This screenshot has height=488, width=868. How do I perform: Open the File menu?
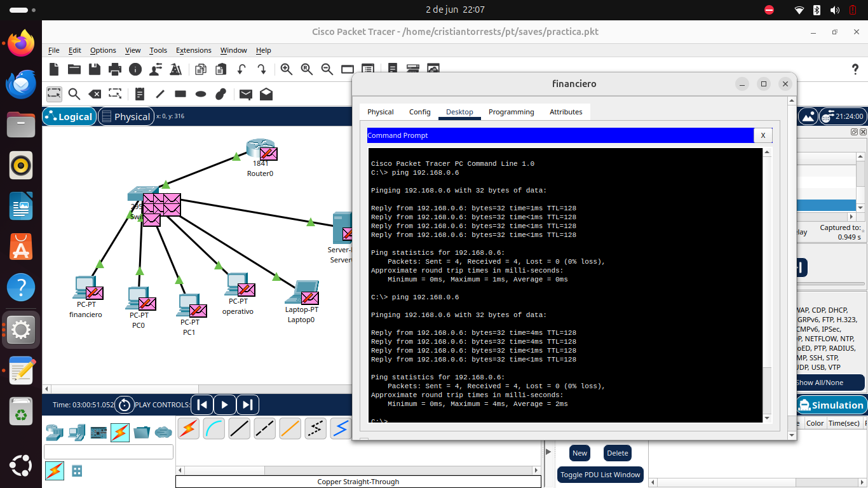click(x=54, y=50)
